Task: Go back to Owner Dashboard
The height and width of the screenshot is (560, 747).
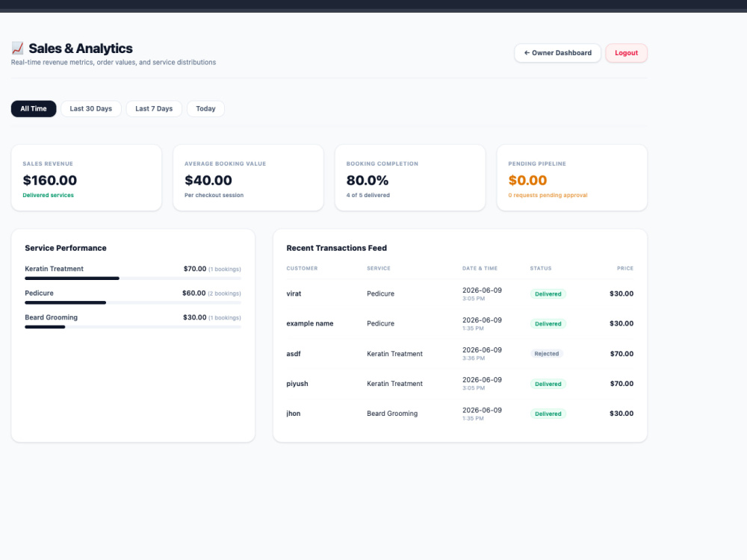Action: click(x=557, y=53)
